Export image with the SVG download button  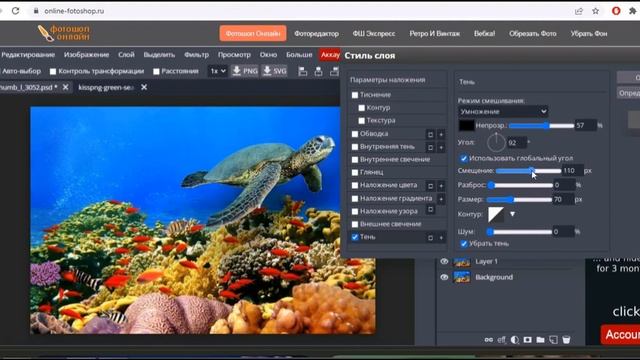tap(274, 71)
